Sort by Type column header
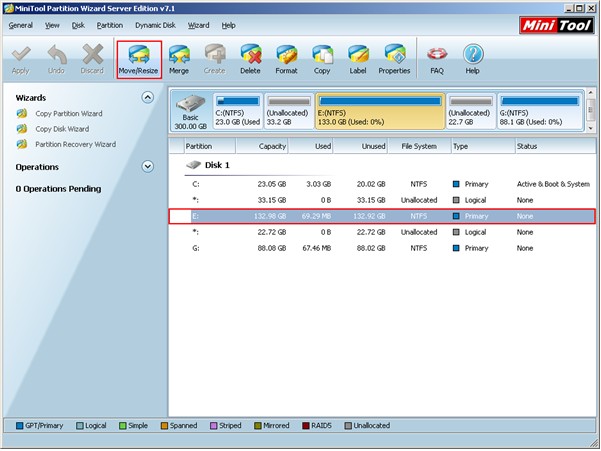601x451 pixels. click(483, 146)
